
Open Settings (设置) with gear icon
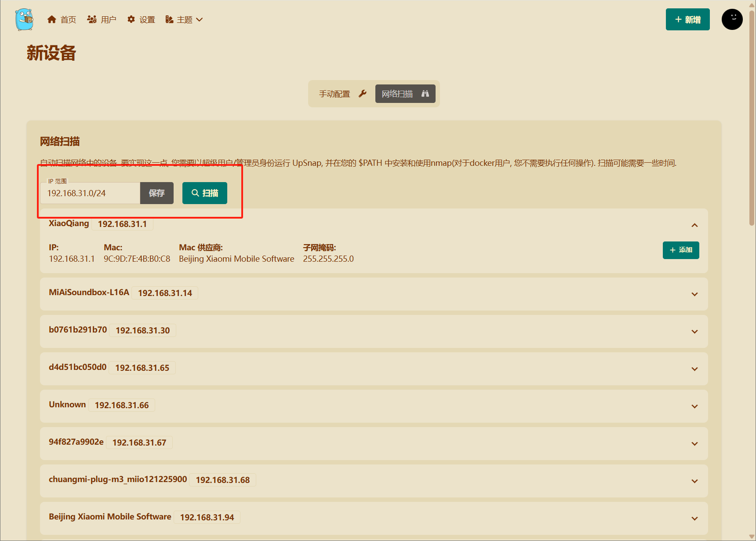point(141,20)
